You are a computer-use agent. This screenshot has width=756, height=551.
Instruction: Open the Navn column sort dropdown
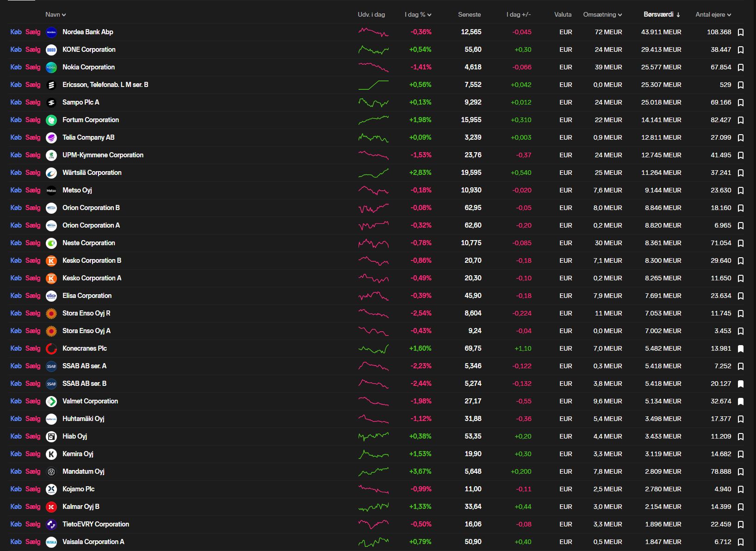[x=56, y=15]
